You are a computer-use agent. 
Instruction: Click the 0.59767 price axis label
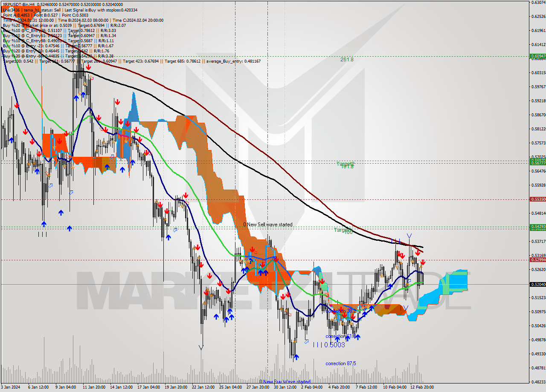click(538, 86)
